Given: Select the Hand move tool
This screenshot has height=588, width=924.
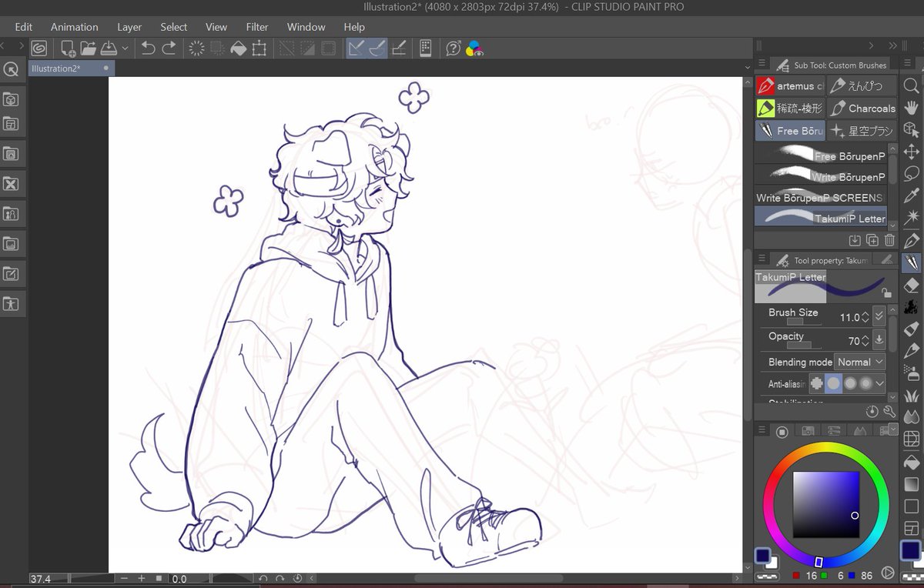Looking at the screenshot, I should coord(911,109).
